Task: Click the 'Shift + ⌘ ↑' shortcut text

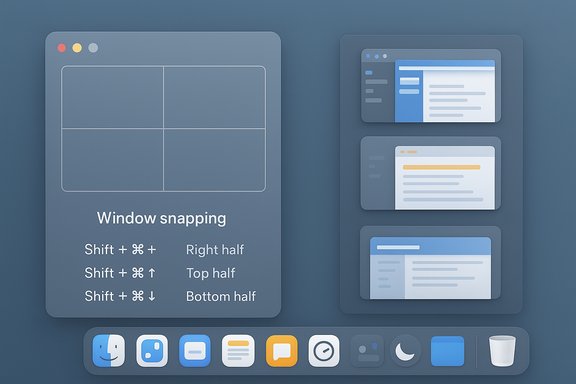Action: click(120, 273)
